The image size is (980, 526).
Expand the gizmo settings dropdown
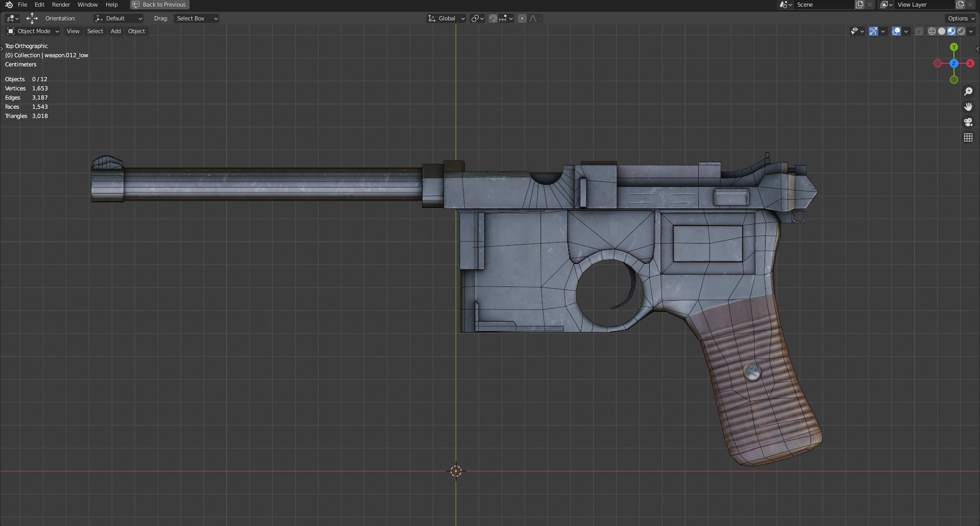[x=883, y=31]
